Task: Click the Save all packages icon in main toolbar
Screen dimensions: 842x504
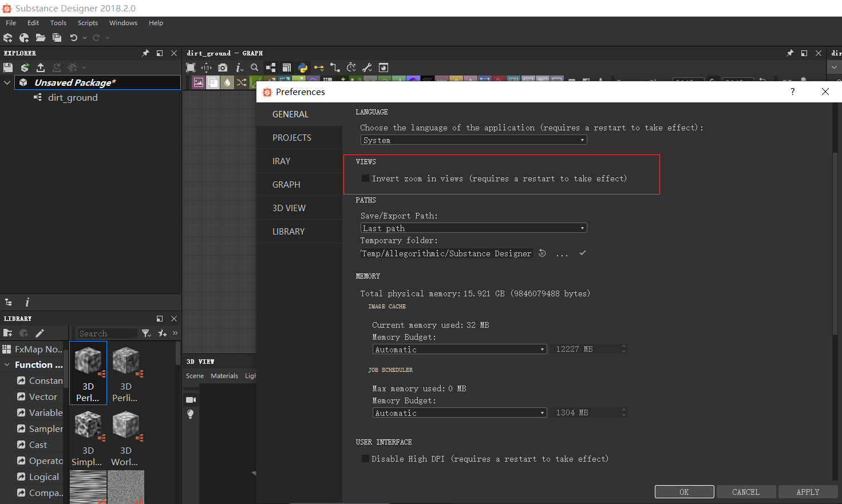Action: pos(57,38)
